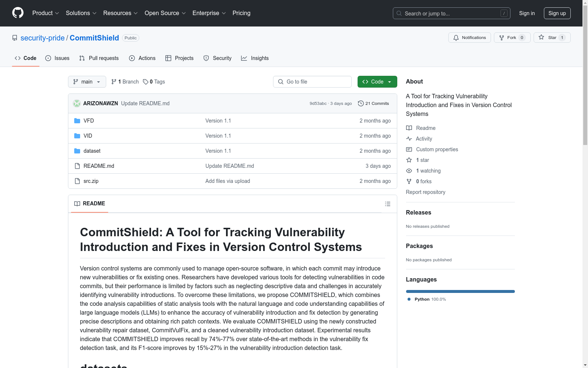Click the src.zip file icon
Image resolution: width=588 pixels, height=368 pixels.
(77, 181)
